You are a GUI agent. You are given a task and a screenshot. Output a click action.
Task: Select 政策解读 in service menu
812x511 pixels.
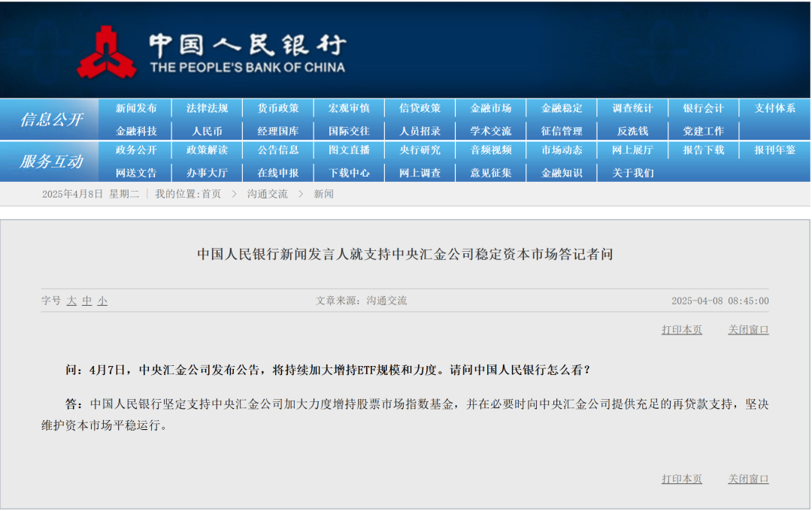[208, 150]
